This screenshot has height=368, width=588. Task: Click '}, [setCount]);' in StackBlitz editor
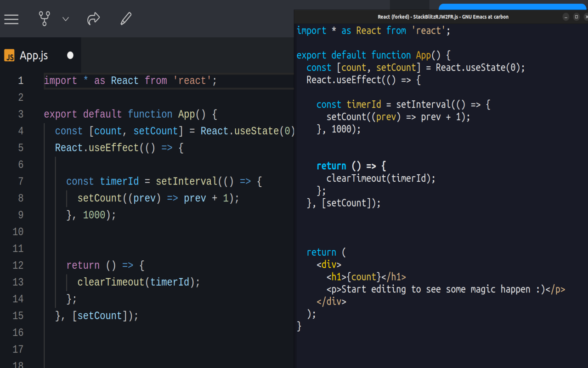(x=96, y=316)
